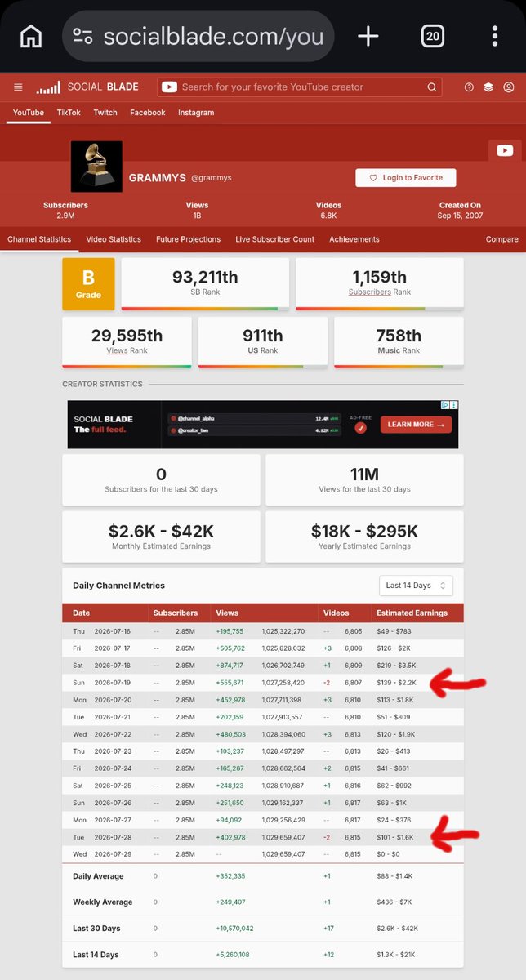Open the user account profile icon
The image size is (526, 980).
point(509,87)
